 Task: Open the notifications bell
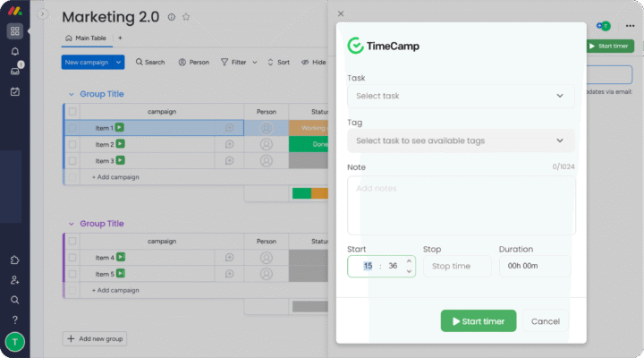click(15, 51)
